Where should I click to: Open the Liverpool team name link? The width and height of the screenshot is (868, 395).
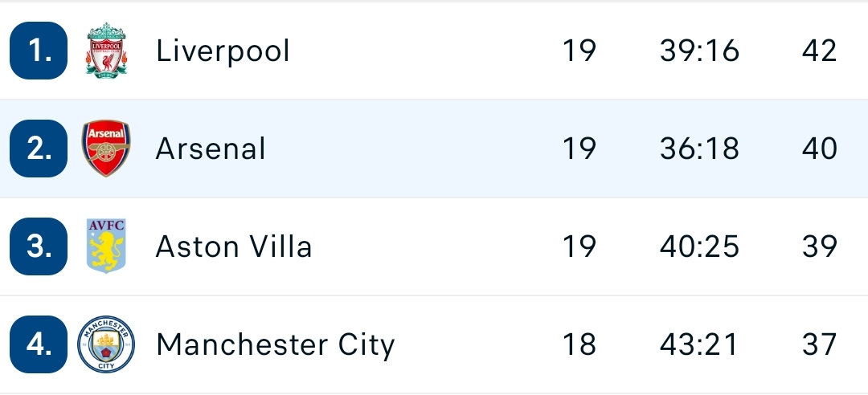click(x=223, y=51)
